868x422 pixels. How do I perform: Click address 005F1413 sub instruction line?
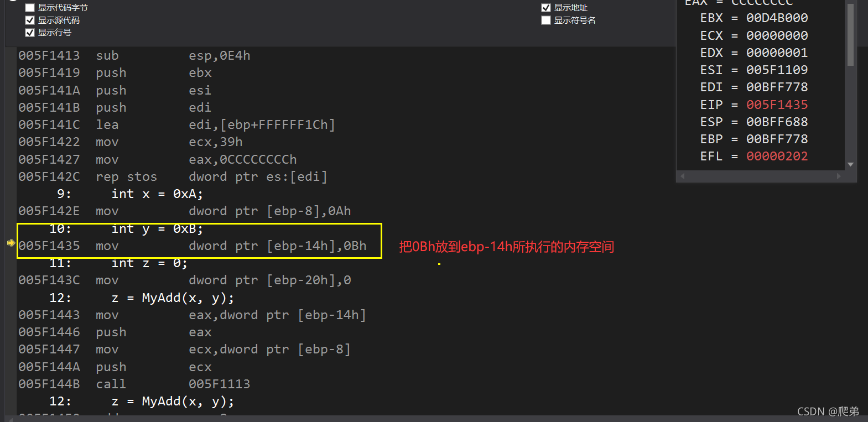click(134, 56)
